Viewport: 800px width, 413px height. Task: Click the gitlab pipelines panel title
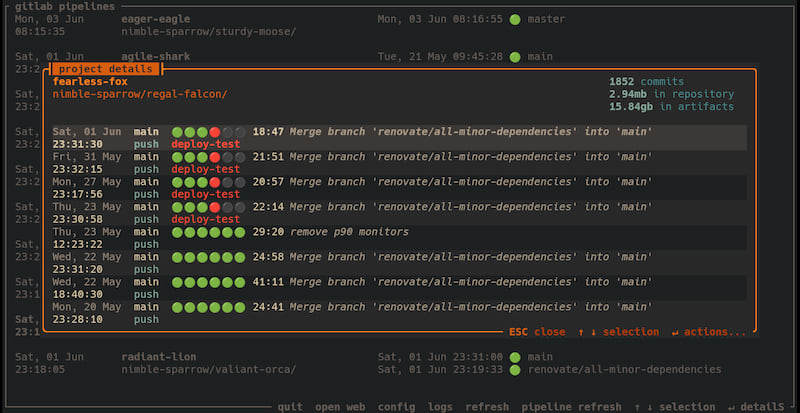(65, 7)
